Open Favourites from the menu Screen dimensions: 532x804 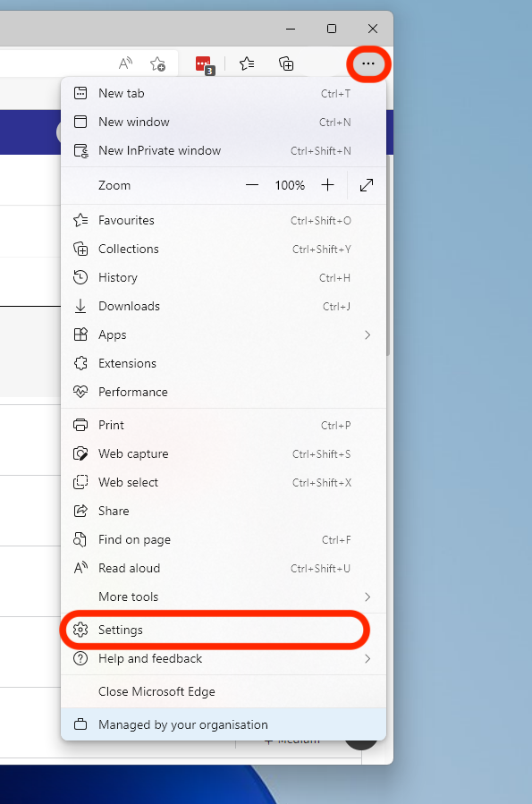click(224, 221)
